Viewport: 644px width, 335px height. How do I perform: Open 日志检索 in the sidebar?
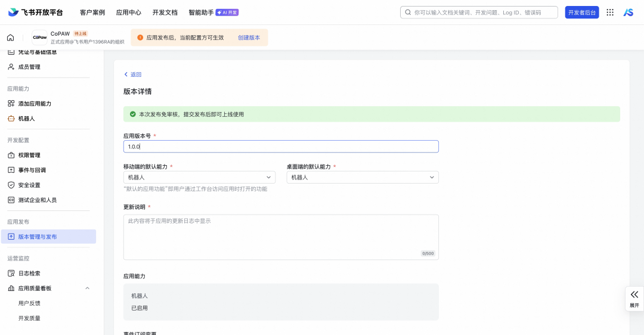pyautogui.click(x=29, y=273)
